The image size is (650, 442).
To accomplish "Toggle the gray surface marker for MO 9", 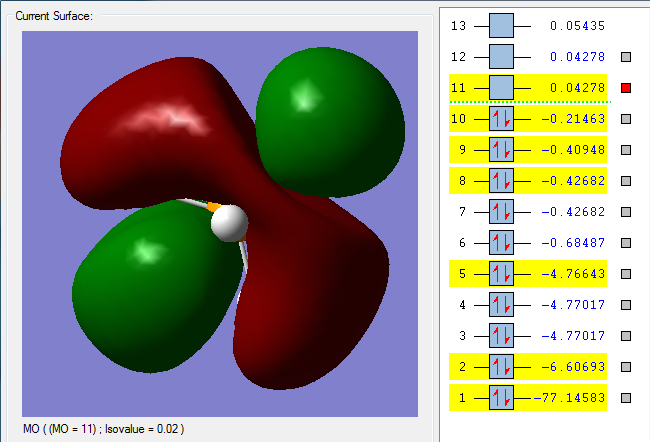I will [x=626, y=150].
